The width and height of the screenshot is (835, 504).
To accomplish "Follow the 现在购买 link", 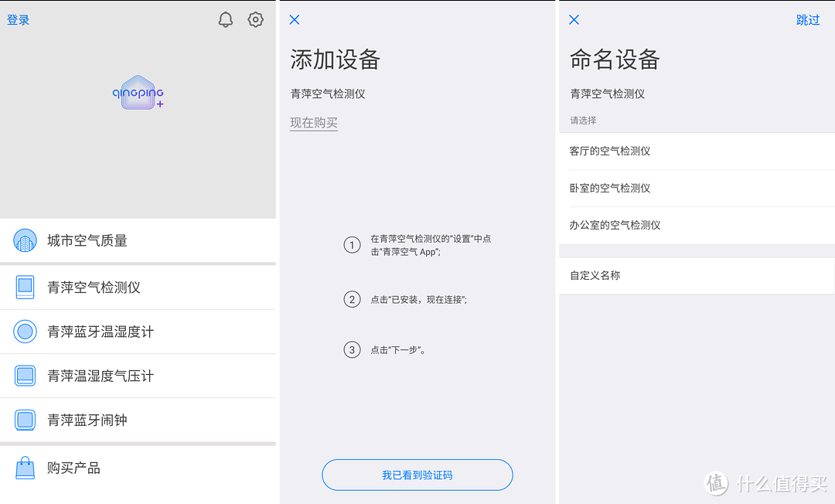I will click(x=314, y=123).
